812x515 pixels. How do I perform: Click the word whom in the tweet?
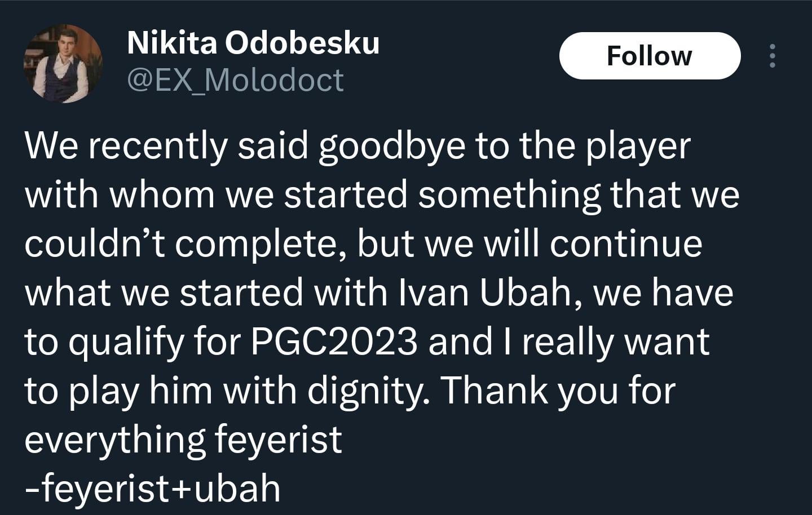[x=162, y=195]
